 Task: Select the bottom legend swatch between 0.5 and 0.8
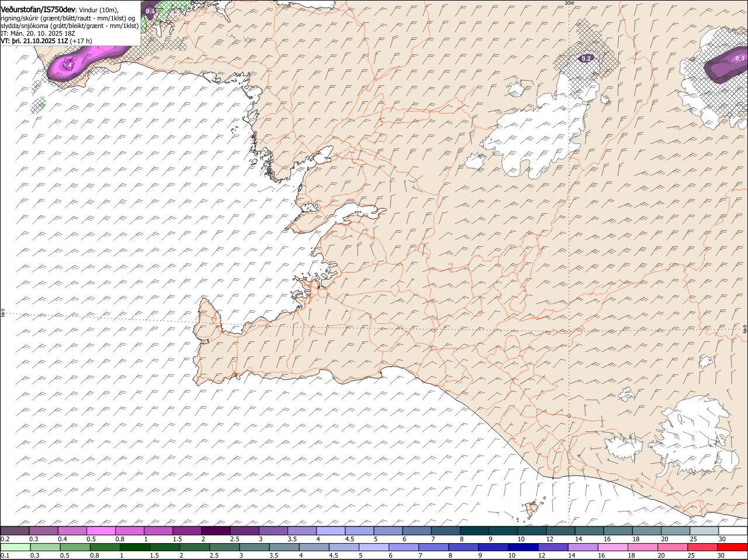(75, 547)
